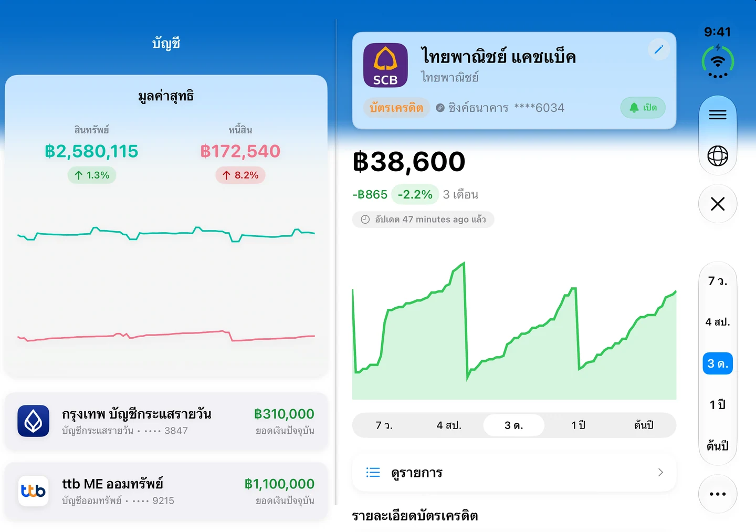This screenshot has width=756, height=532.
Task: Open the Bangkok Bank account logo
Action: [33, 421]
